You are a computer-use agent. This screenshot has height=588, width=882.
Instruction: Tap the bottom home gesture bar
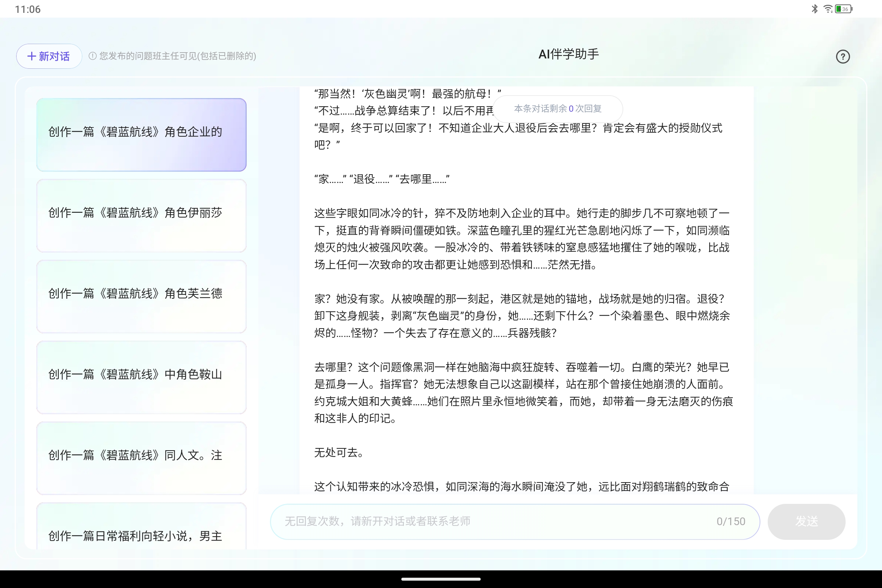(x=441, y=579)
